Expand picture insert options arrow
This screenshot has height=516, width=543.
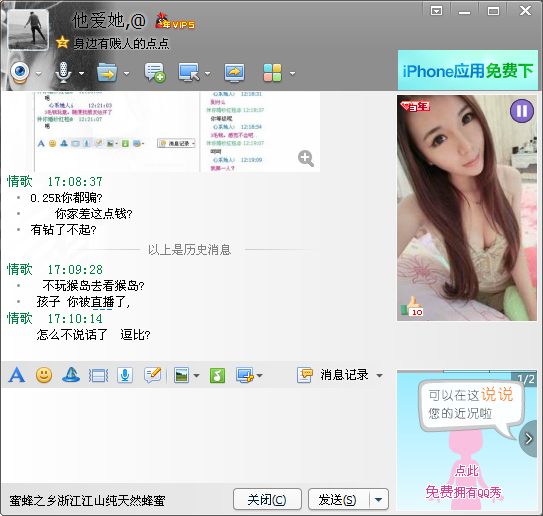tap(196, 376)
